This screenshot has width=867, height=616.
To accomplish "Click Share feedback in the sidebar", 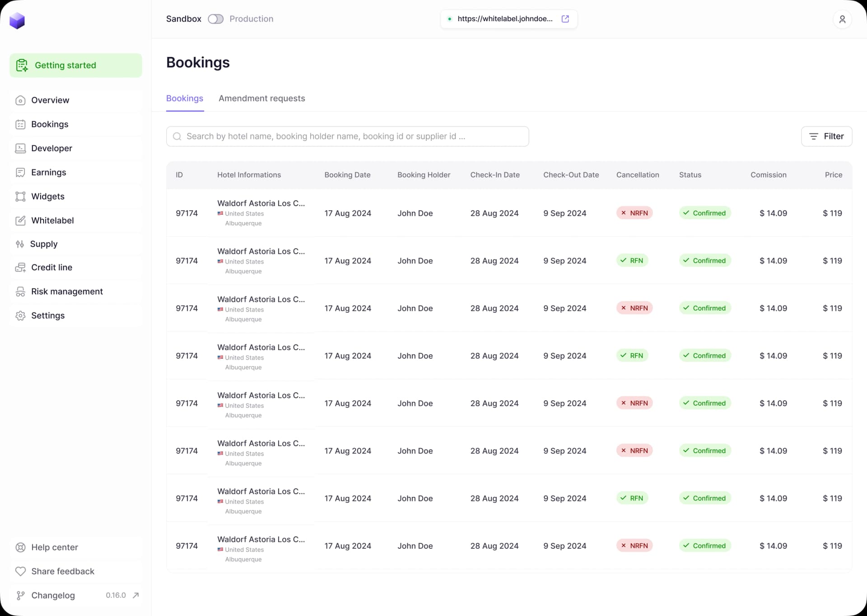I will click(62, 571).
